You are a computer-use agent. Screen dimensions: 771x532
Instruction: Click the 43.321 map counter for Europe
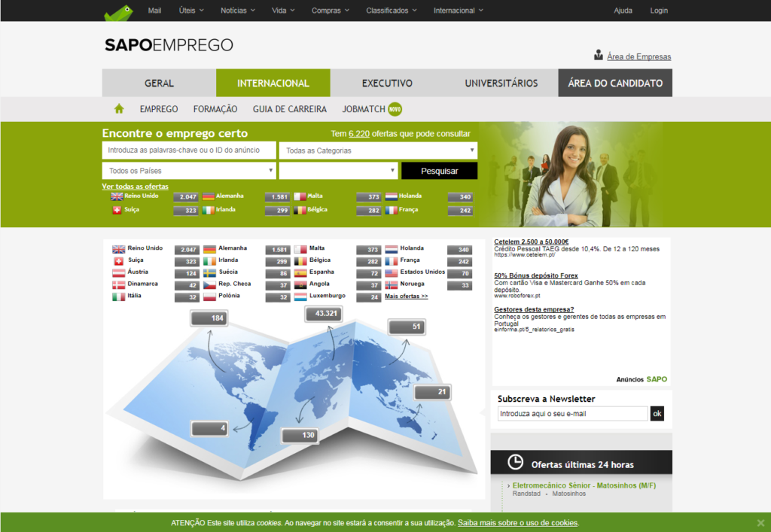pyautogui.click(x=324, y=313)
